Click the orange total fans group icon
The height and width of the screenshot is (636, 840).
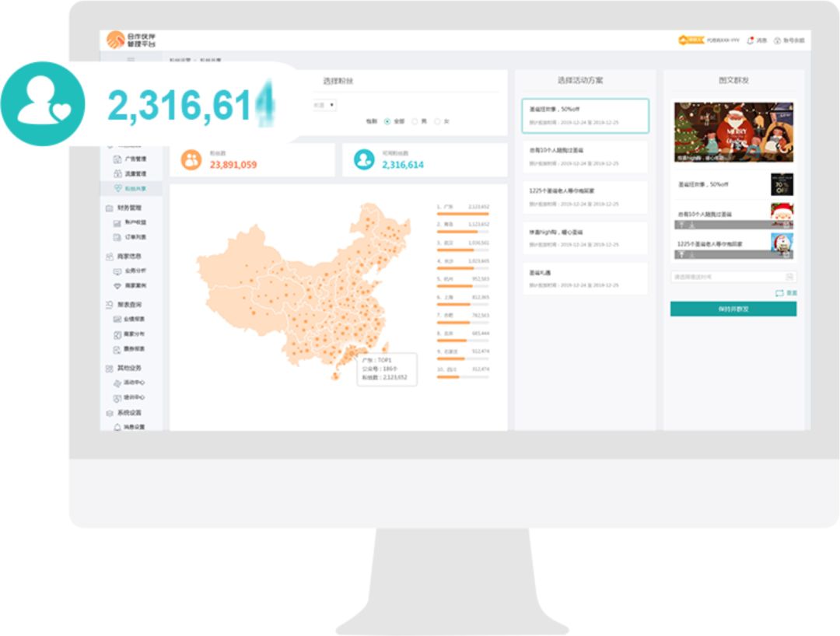pyautogui.click(x=191, y=159)
